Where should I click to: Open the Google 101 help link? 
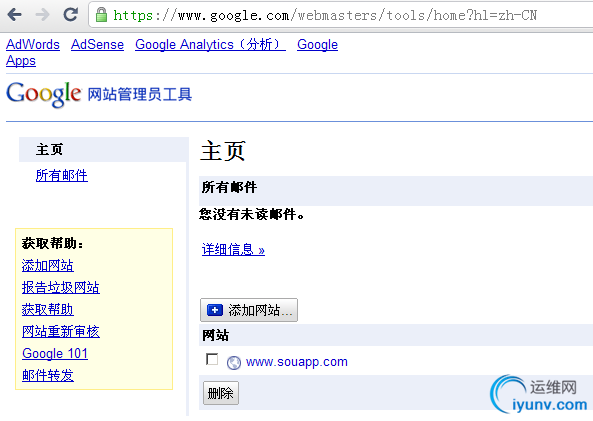pyautogui.click(x=55, y=353)
